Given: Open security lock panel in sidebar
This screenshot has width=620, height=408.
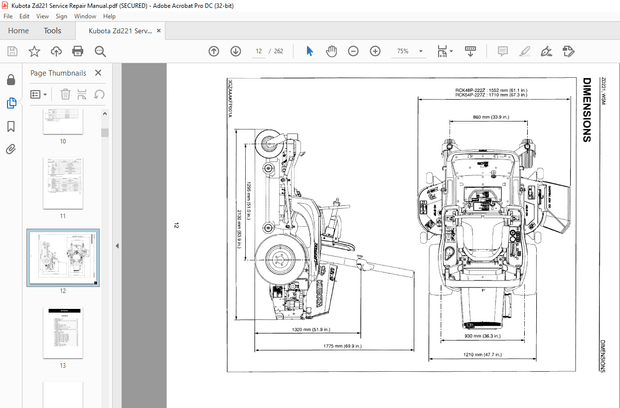Looking at the screenshot, I should (11, 79).
